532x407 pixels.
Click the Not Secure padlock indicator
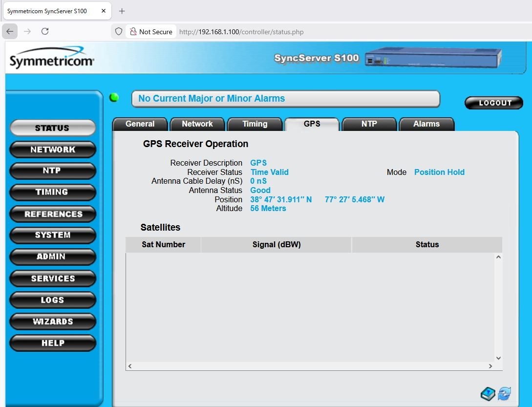151,32
